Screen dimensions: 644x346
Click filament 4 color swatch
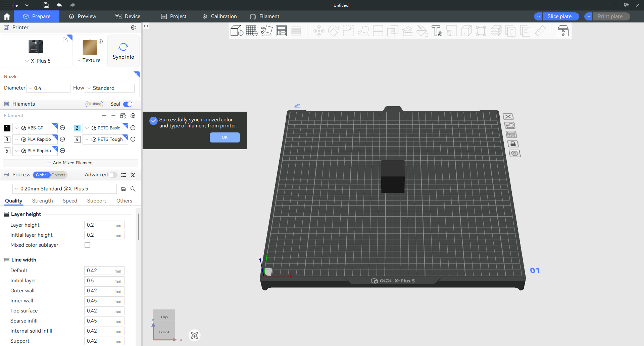(77, 139)
